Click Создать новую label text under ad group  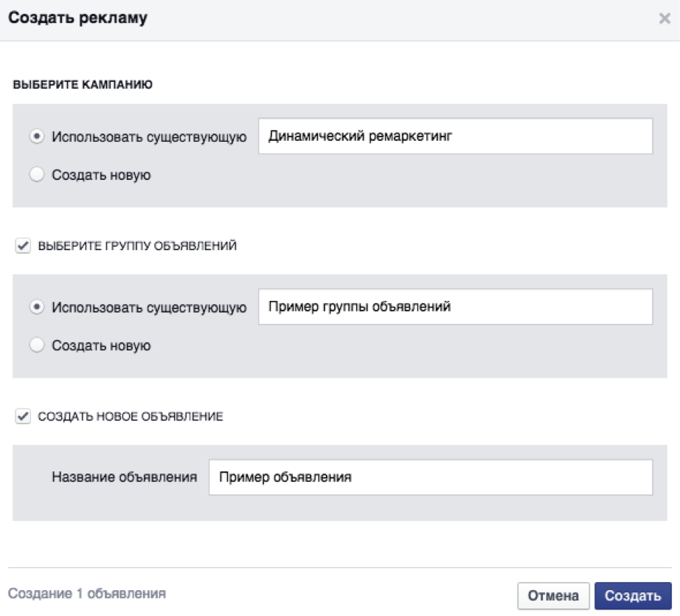[101, 345]
